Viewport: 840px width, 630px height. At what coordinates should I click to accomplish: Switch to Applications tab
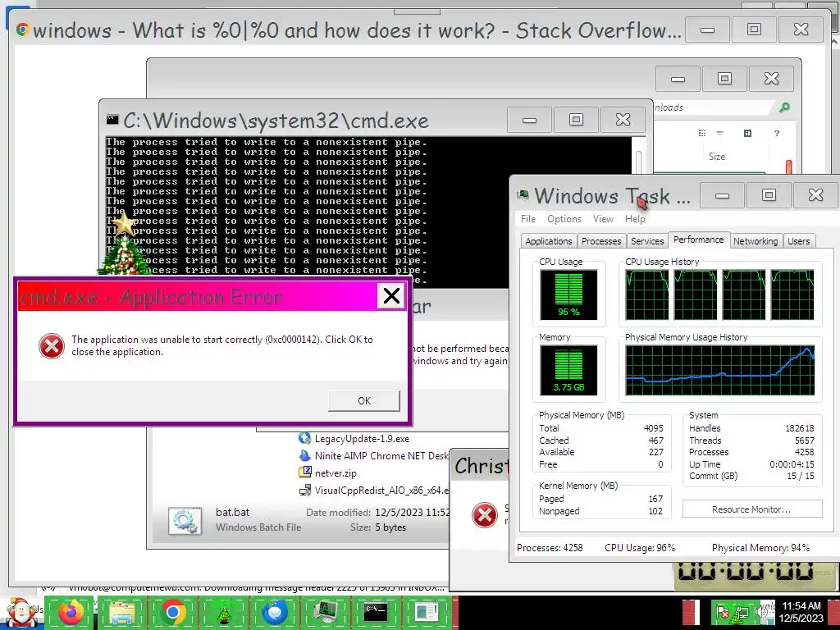point(549,241)
